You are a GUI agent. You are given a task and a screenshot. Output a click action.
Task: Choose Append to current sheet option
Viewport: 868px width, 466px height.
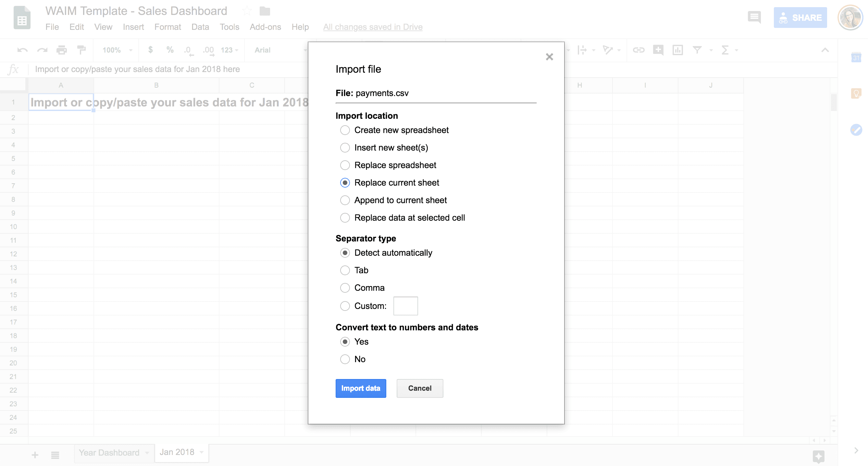[345, 200]
